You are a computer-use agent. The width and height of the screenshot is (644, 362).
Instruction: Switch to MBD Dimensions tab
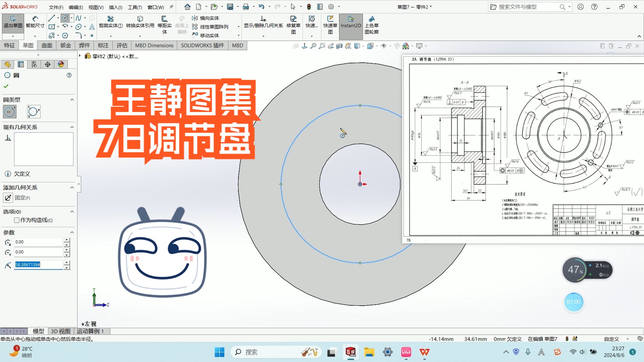(154, 45)
